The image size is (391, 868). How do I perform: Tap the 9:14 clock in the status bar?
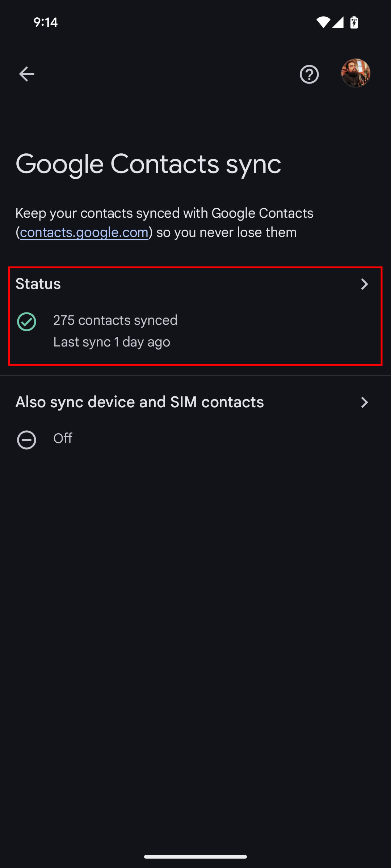[45, 22]
